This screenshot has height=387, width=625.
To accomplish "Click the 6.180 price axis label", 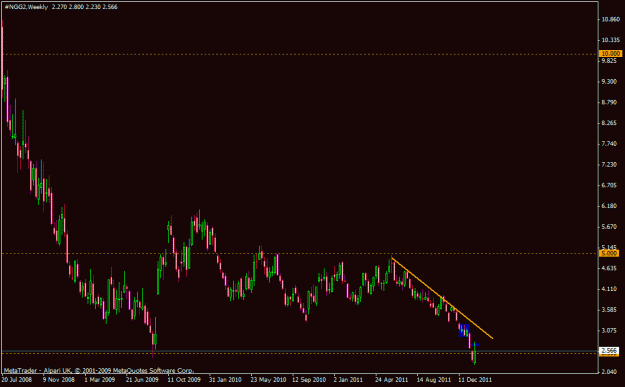I will tap(610, 206).
